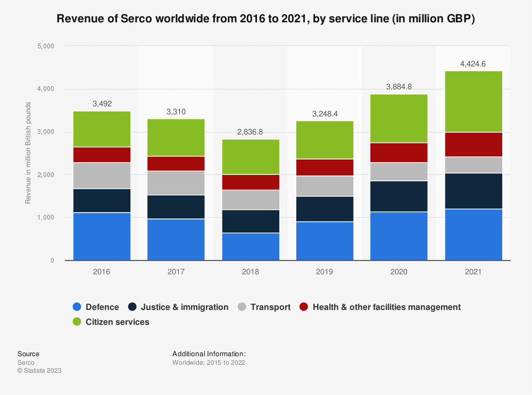The height and width of the screenshot is (395, 532).
Task: Click the 2019 x-axis year label
Action: coord(325,272)
